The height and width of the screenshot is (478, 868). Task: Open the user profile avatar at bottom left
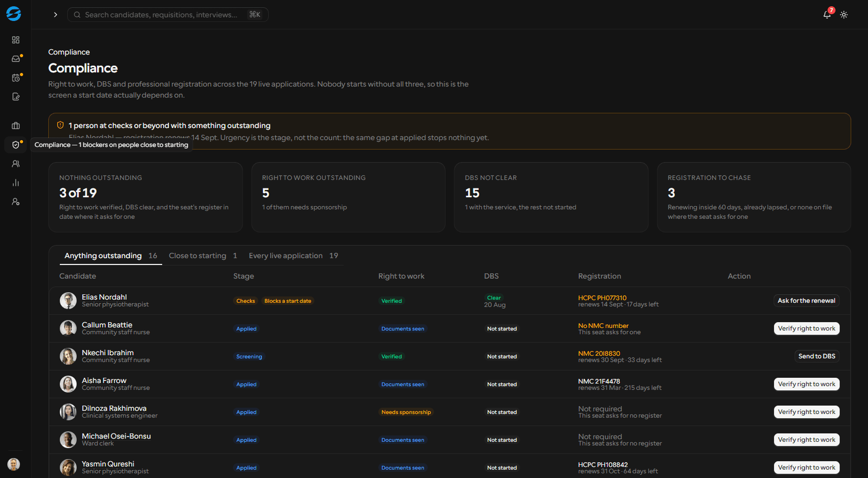coord(14,464)
